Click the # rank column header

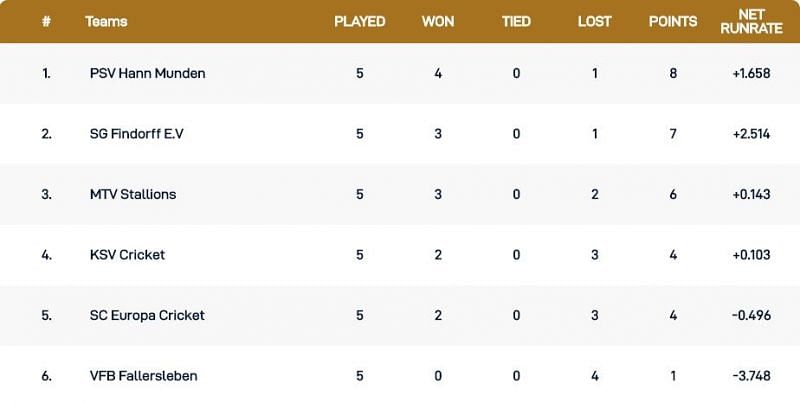point(46,21)
